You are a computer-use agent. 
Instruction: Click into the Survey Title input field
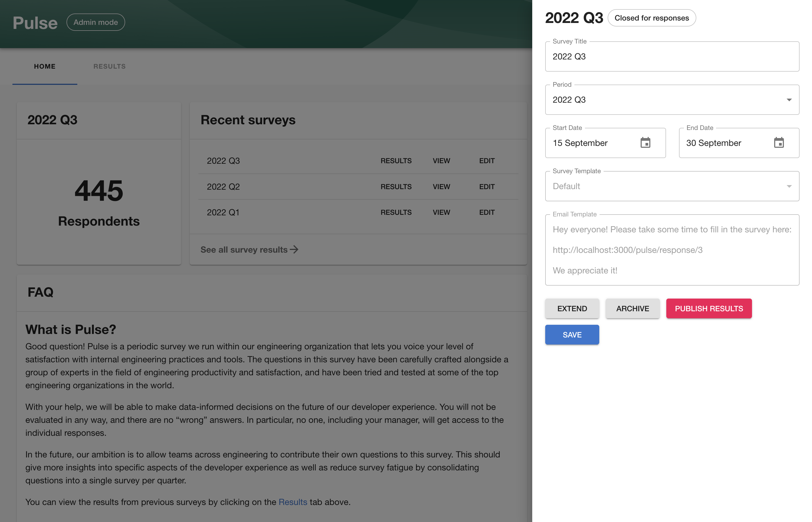click(672, 57)
